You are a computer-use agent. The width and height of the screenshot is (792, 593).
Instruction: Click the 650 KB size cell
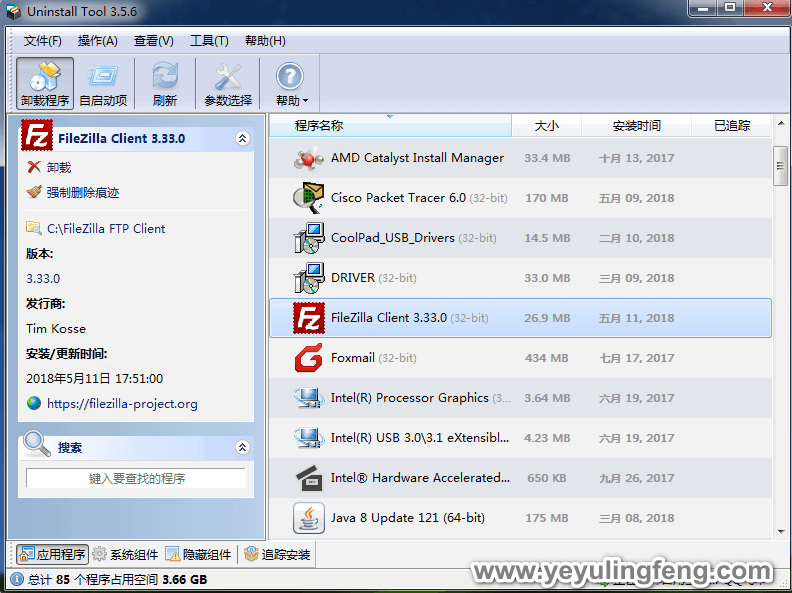[x=547, y=478]
